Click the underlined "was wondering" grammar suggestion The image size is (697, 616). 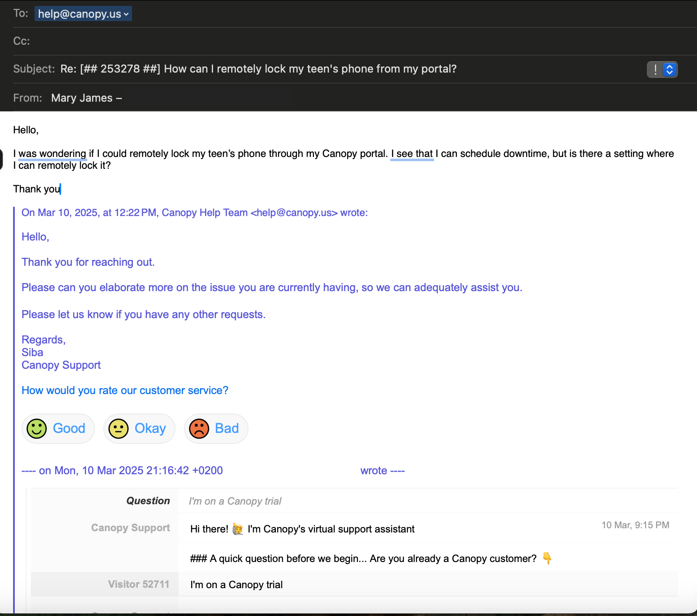[52, 154]
